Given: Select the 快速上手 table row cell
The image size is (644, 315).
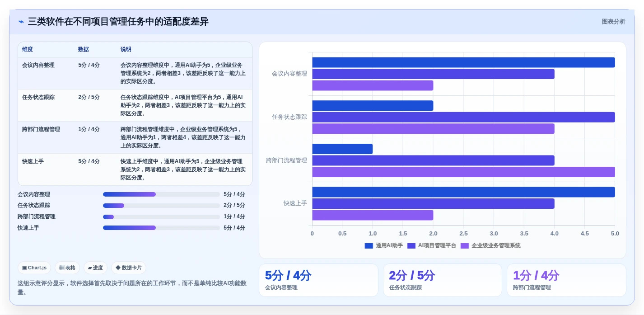Looking at the screenshot, I should (33, 161).
